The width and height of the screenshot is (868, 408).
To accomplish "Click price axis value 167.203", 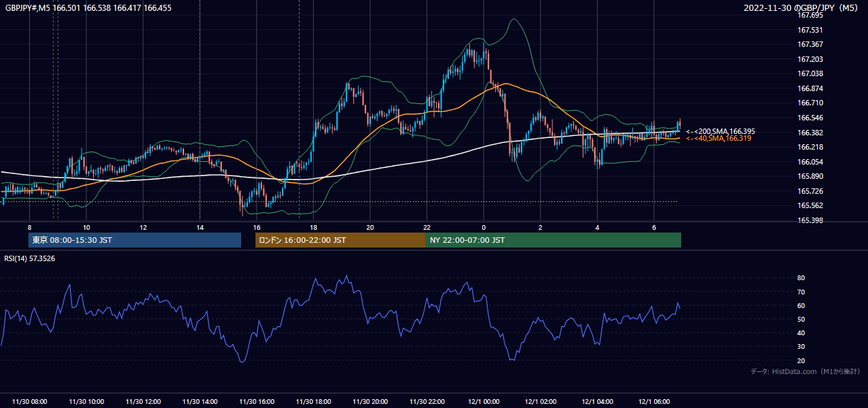I will click(809, 59).
